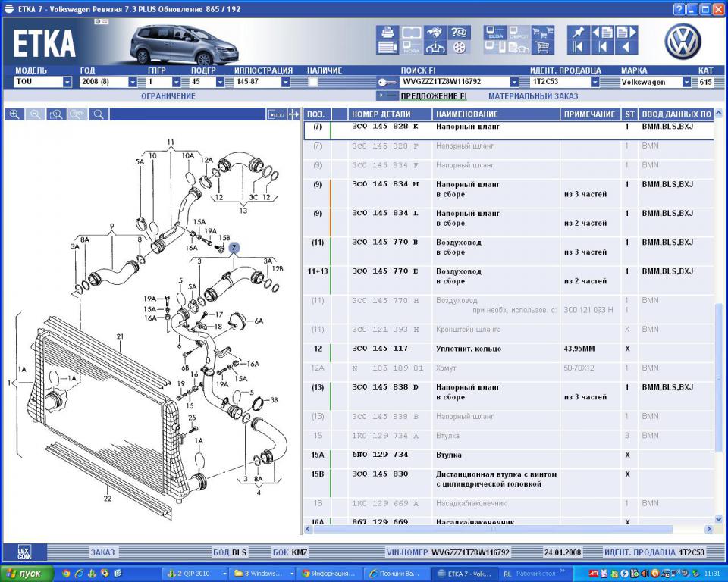Click the double-bar jump-to-first arrow icon

[x=578, y=47]
